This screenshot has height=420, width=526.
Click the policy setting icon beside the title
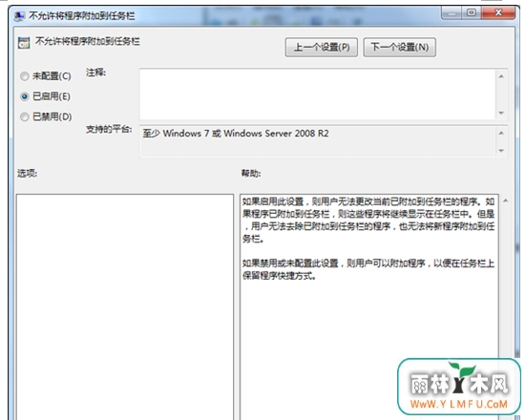click(24, 43)
